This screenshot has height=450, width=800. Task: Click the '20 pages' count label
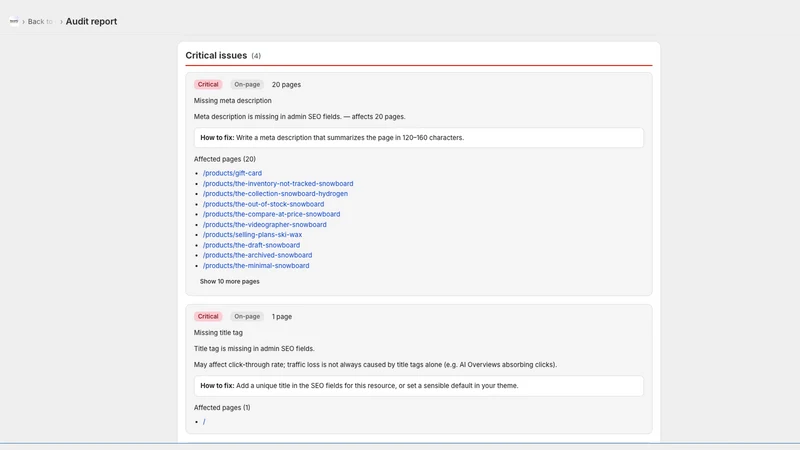[286, 85]
